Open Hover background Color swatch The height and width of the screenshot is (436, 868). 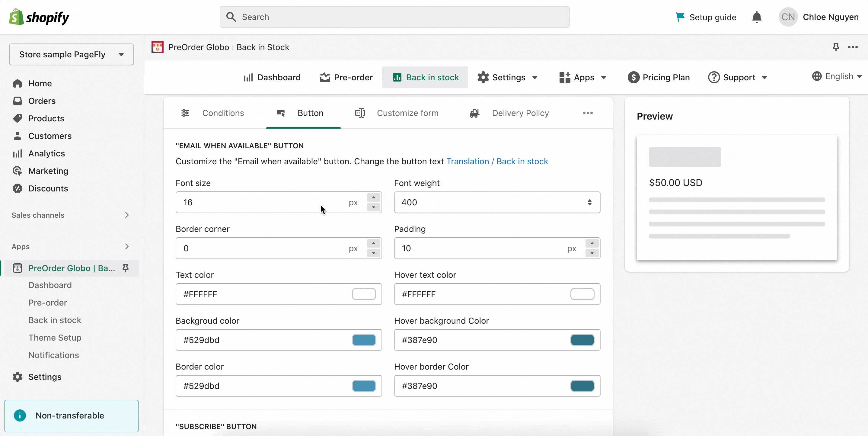(x=582, y=340)
